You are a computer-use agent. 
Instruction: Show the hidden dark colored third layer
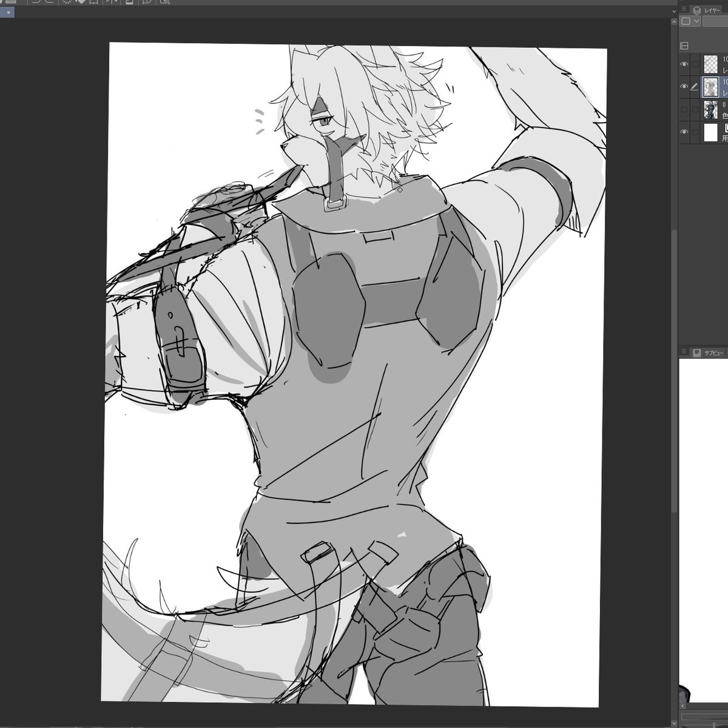pyautogui.click(x=684, y=110)
